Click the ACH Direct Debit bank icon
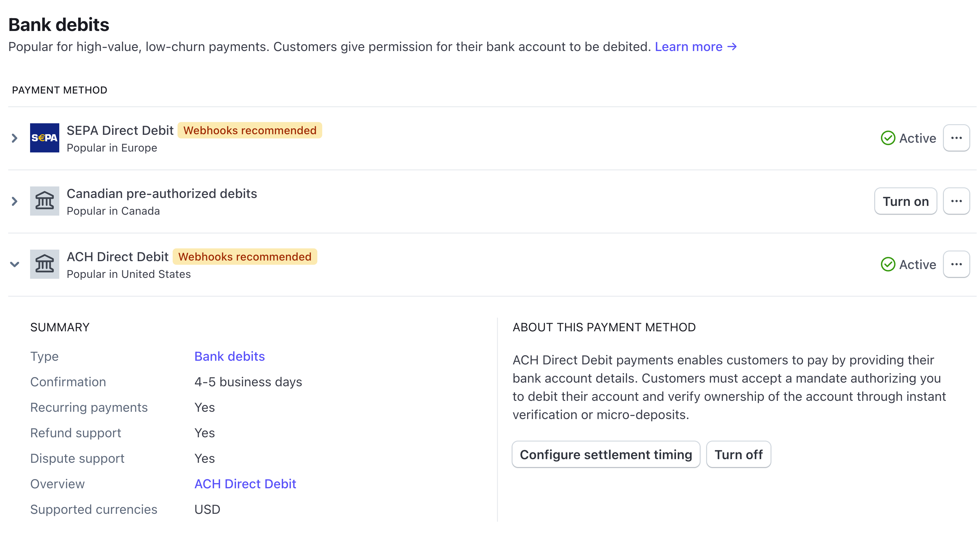The height and width of the screenshot is (539, 980). (x=44, y=264)
